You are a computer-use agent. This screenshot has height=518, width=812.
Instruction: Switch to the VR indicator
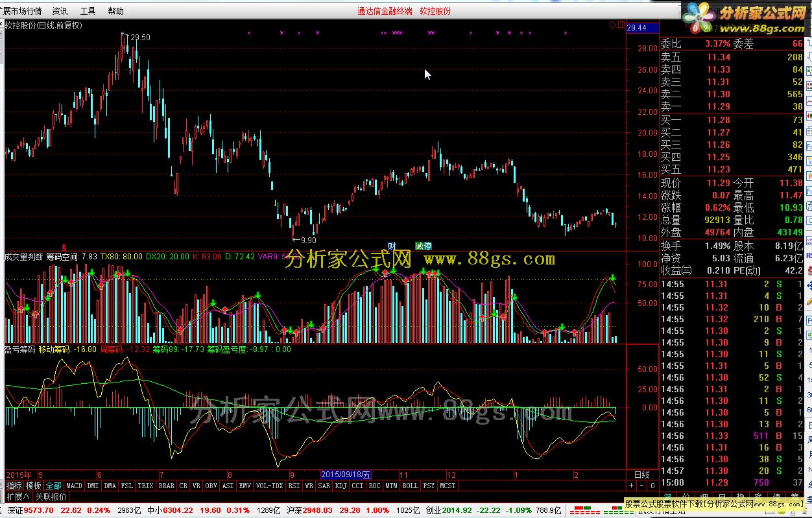(x=197, y=486)
